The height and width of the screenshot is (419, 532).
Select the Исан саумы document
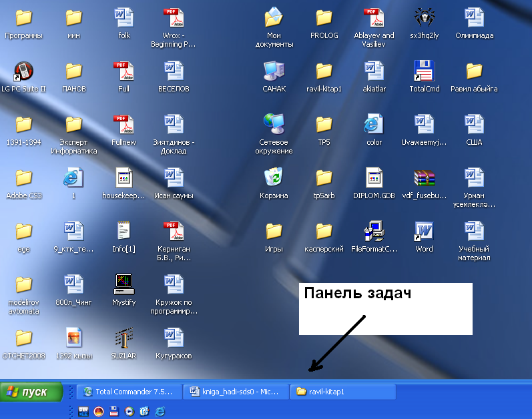click(174, 177)
